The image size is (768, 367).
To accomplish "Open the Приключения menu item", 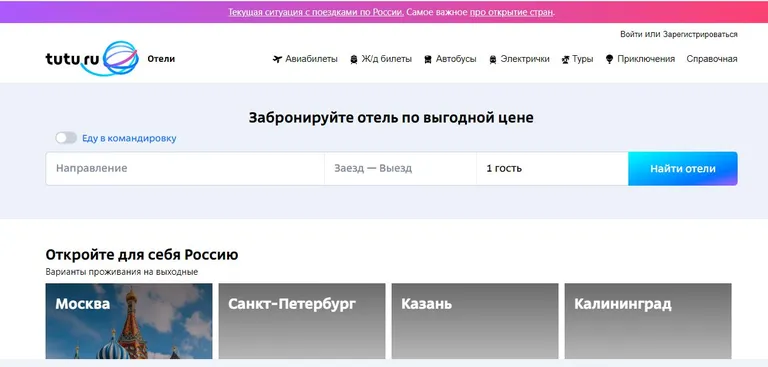I will coord(646,59).
